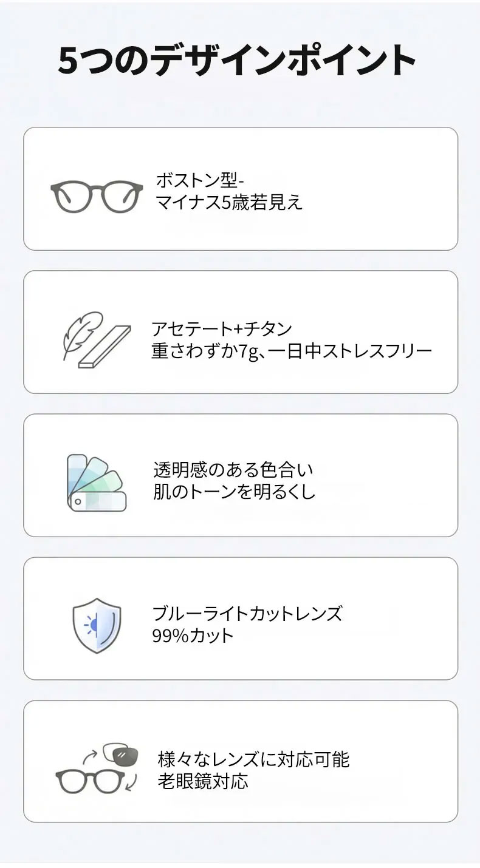Click the heading 5つのデザインポイント
480x868 pixels.
pos(237,61)
